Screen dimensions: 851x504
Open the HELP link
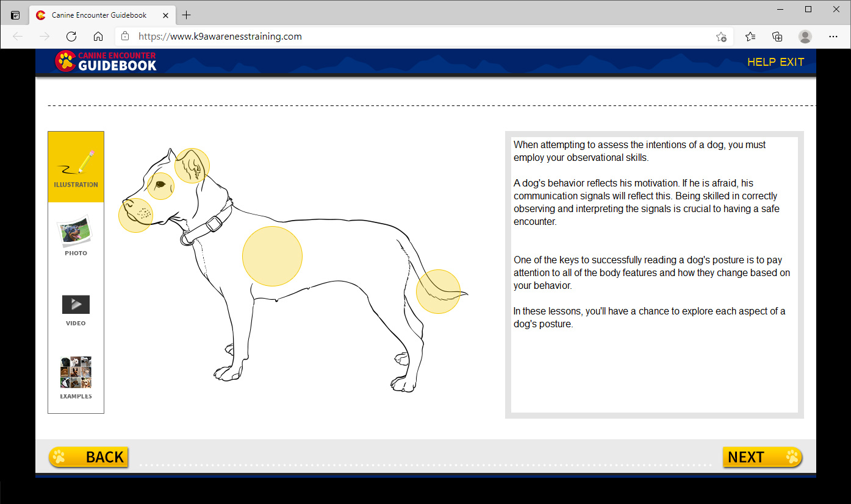click(x=761, y=62)
